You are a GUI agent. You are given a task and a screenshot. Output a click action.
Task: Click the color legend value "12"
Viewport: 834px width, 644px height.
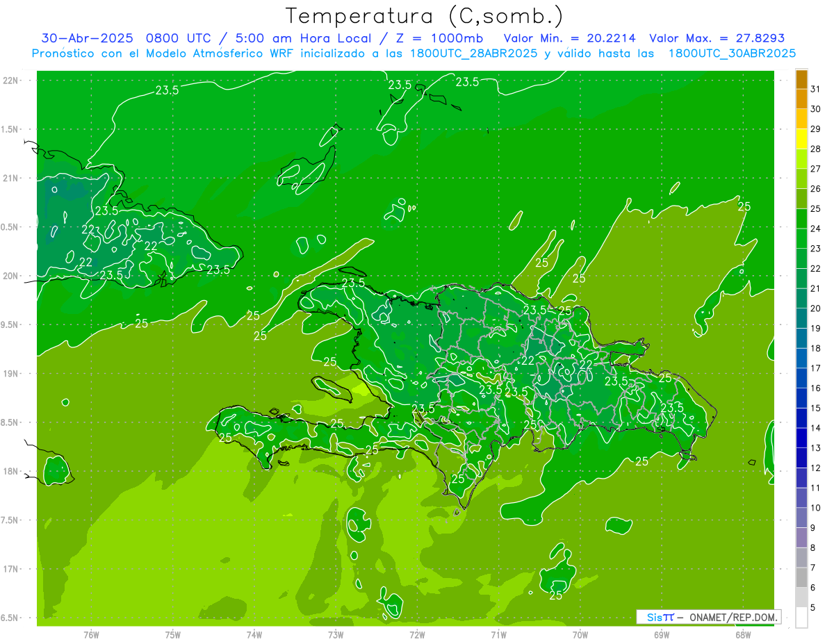click(816, 468)
